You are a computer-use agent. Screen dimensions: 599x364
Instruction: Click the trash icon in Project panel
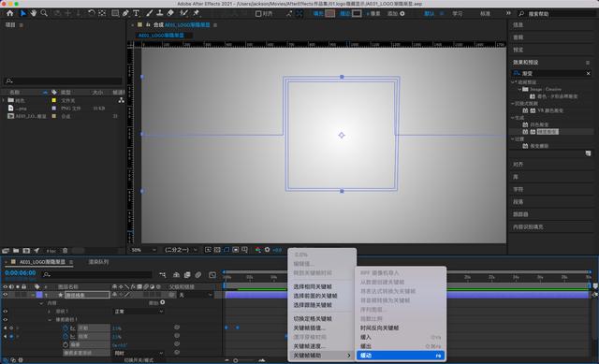tap(65, 251)
